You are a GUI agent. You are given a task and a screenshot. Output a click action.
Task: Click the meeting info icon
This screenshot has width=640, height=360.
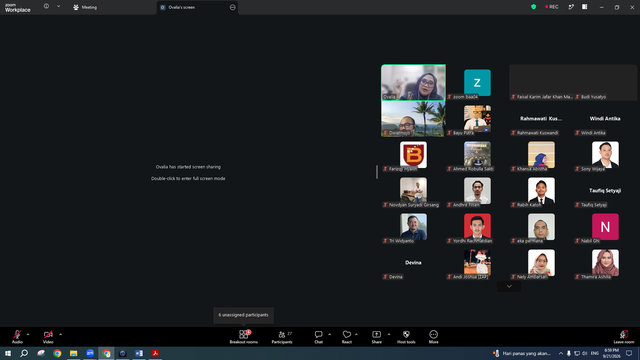click(46, 7)
